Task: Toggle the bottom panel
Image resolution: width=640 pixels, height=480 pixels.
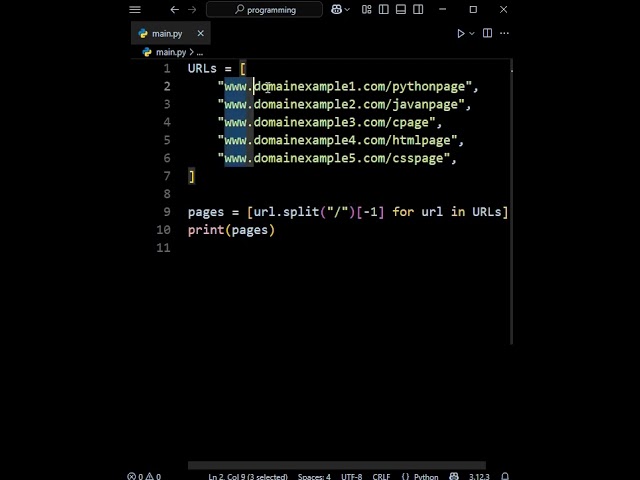Action: [x=401, y=9]
